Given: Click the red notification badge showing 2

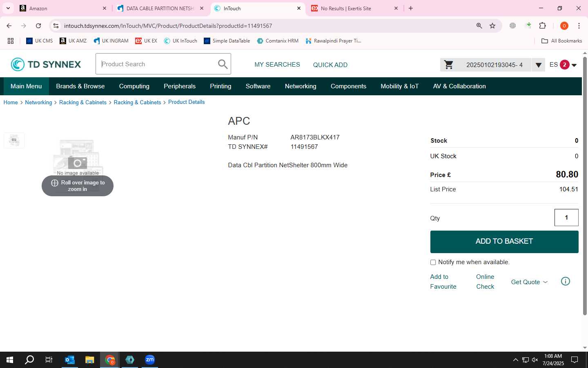Looking at the screenshot, I should (x=564, y=65).
